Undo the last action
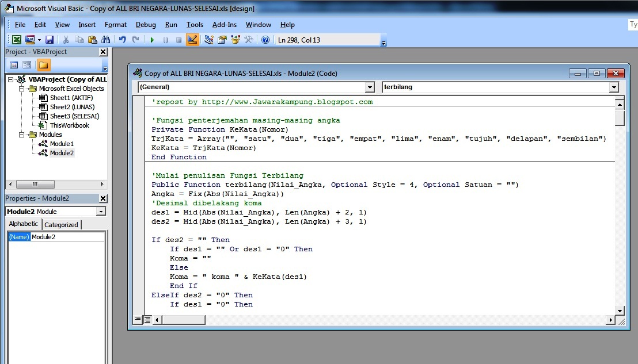The image size is (638, 364). (x=122, y=40)
